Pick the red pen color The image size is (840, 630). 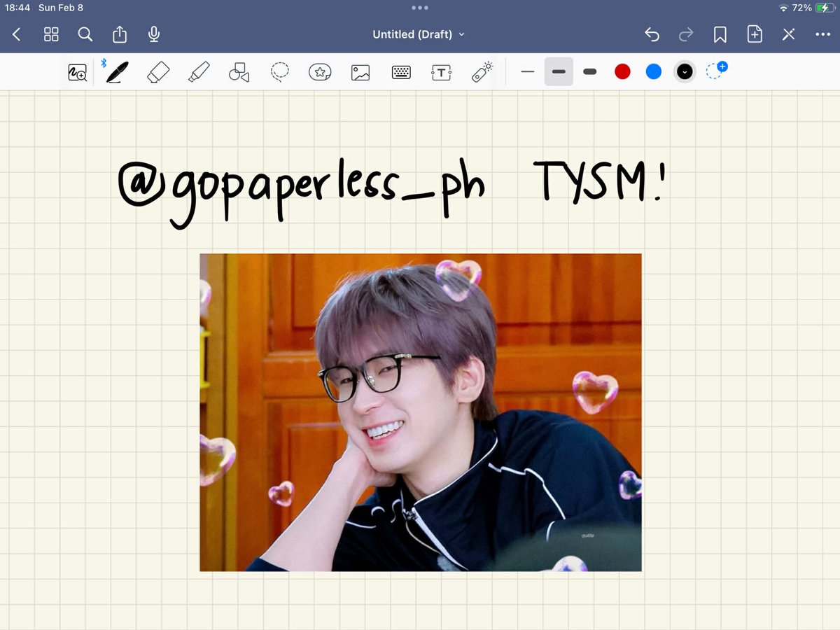pyautogui.click(x=622, y=71)
